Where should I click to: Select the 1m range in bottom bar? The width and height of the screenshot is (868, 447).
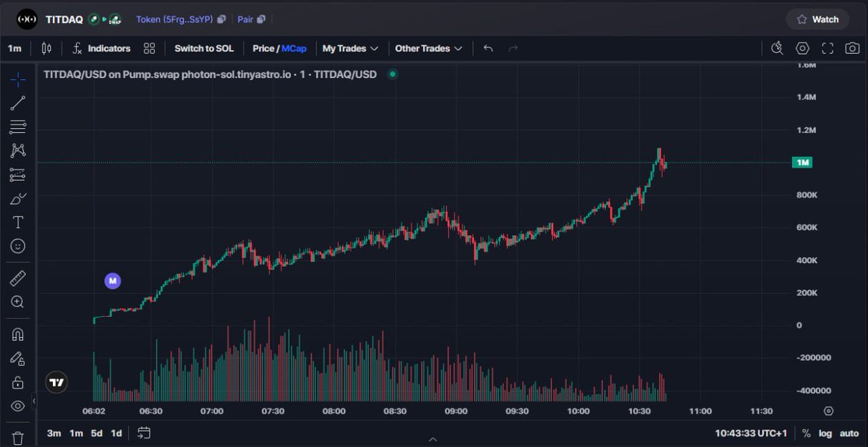coord(76,433)
